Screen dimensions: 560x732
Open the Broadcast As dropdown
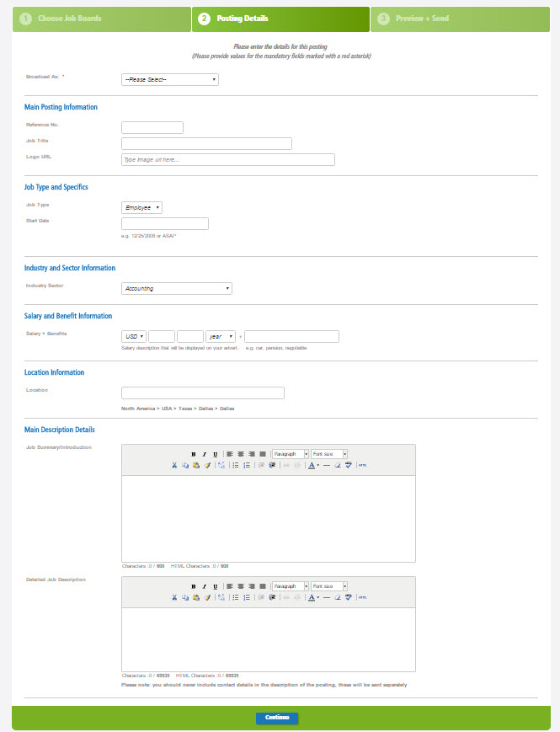click(170, 79)
